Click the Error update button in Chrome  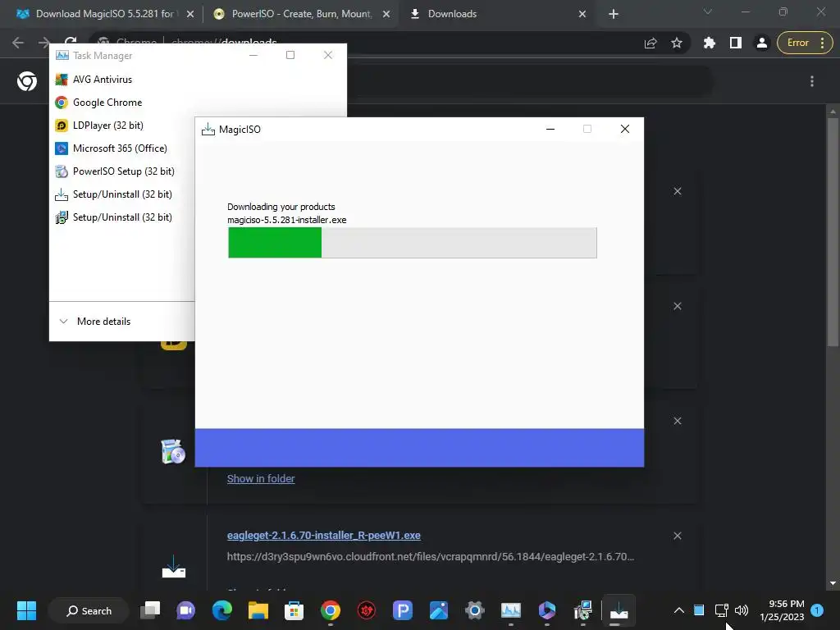coord(805,43)
